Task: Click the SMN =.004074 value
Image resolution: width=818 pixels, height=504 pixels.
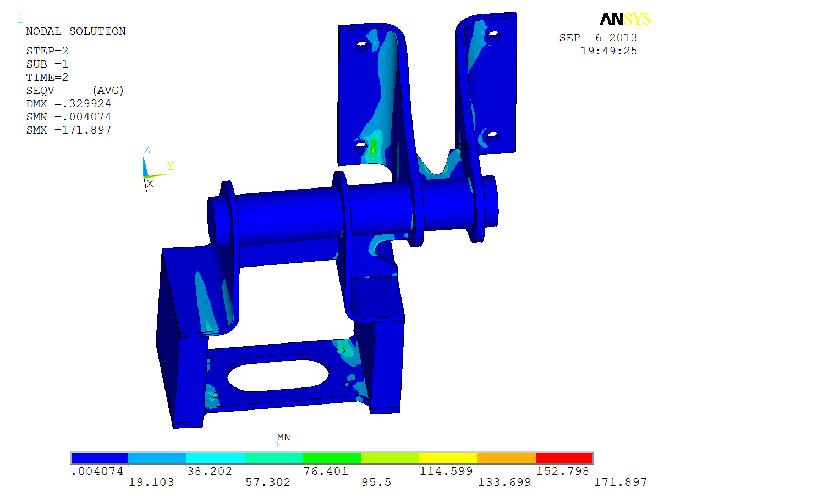Action: pos(69,117)
